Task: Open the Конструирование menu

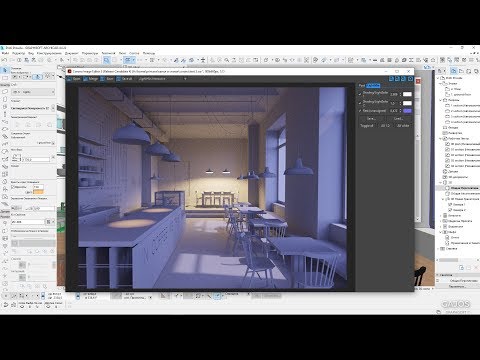Action: [x=49, y=53]
